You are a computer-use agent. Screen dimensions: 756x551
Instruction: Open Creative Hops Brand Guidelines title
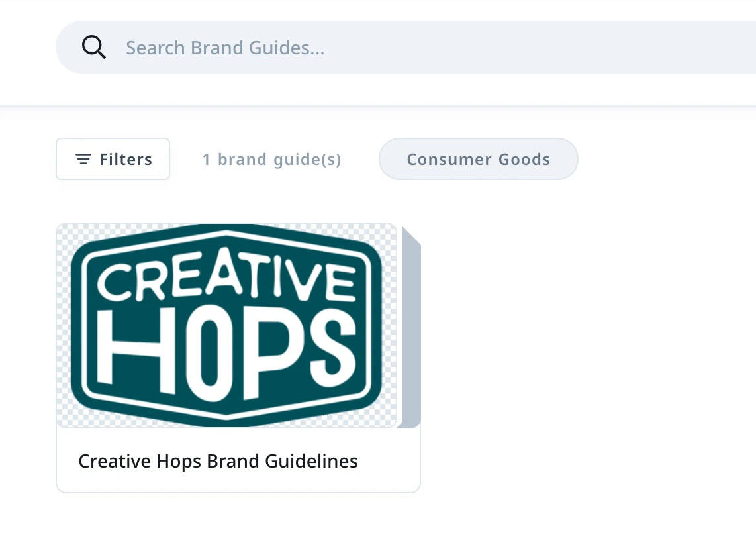coord(218,461)
